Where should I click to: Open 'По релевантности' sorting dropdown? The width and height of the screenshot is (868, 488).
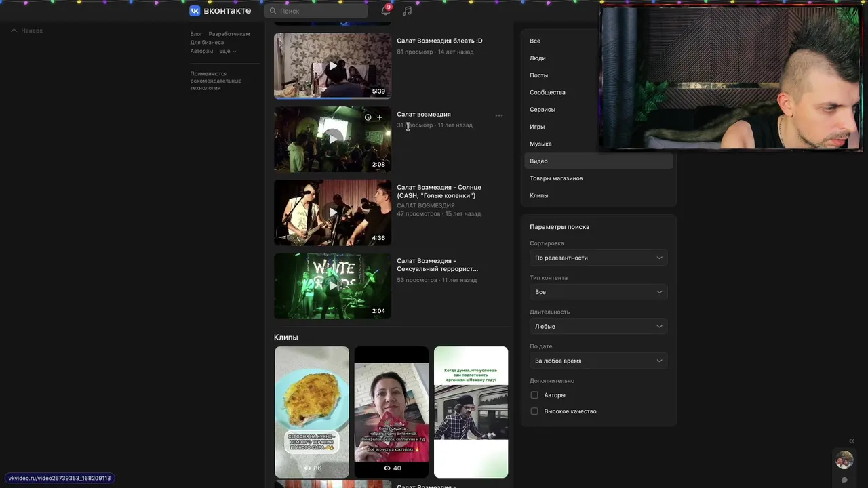[x=599, y=258]
